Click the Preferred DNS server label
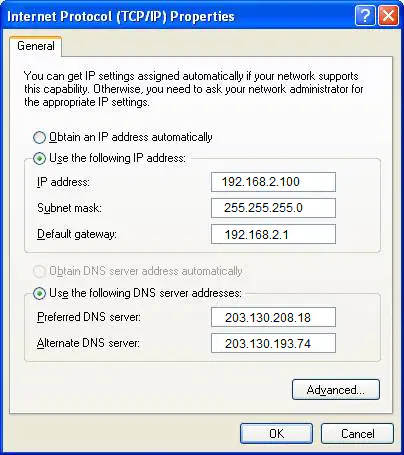Viewport: 404px width, 455px height. 89,317
